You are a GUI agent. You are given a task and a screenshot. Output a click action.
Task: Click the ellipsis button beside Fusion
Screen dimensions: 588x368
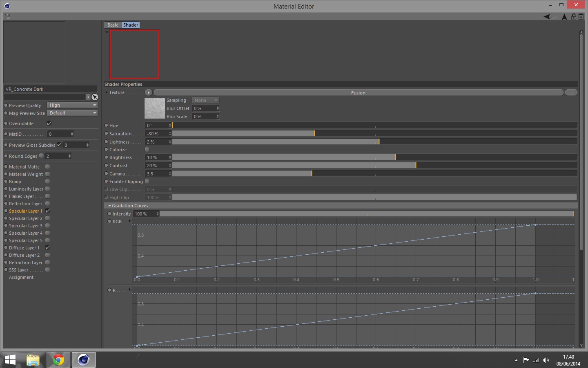(571, 93)
